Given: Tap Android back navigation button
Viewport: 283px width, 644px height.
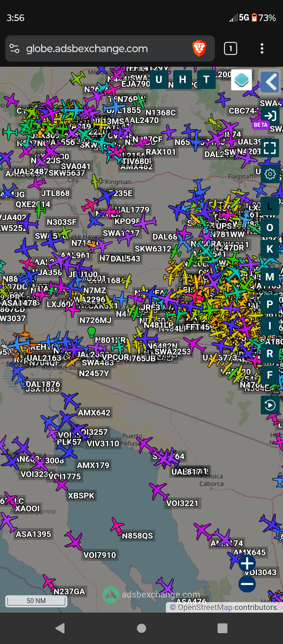Looking at the screenshot, I should (60, 628).
